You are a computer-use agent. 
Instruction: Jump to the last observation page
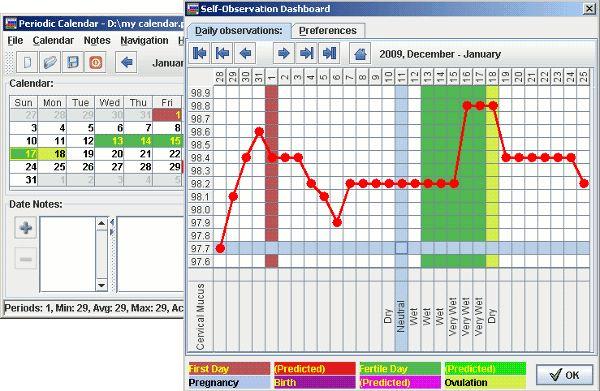[x=329, y=53]
